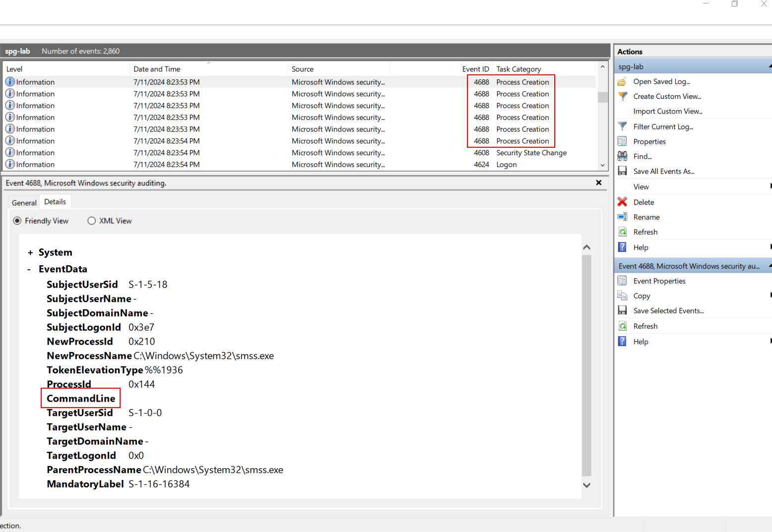Click the red Delete X icon
The height and width of the screenshot is (532, 772).
pyautogui.click(x=622, y=202)
